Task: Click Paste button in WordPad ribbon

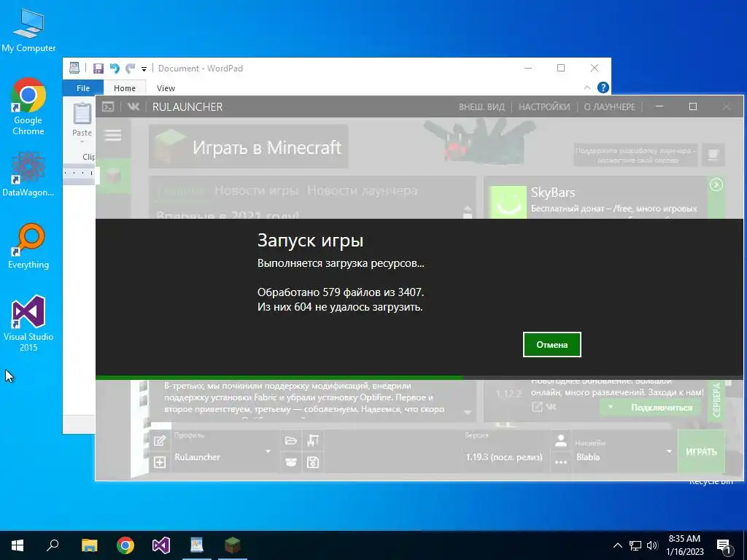Action: (x=82, y=122)
